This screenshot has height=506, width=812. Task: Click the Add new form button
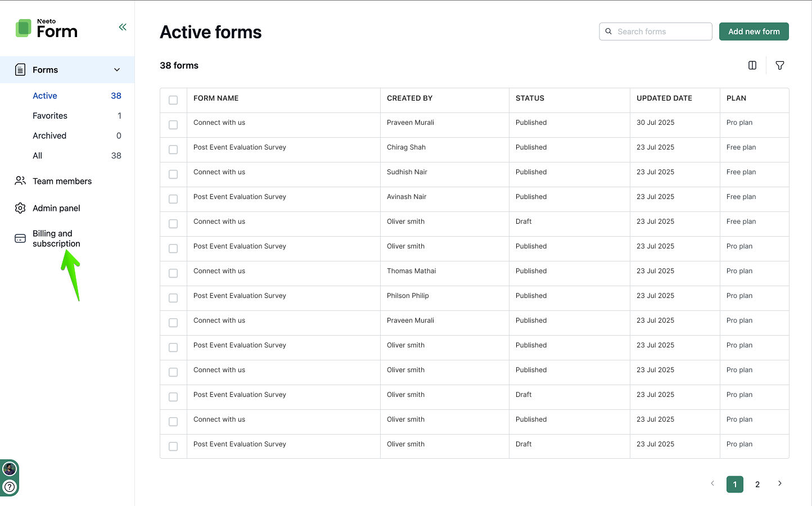tap(754, 31)
